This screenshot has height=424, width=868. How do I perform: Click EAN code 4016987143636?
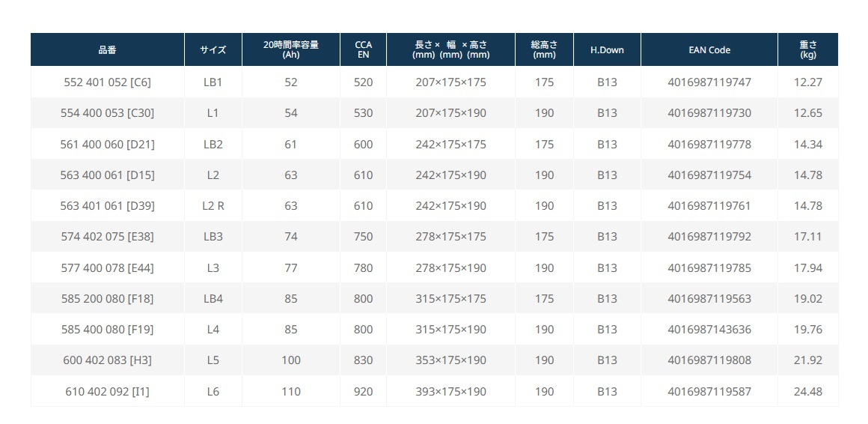[709, 330]
